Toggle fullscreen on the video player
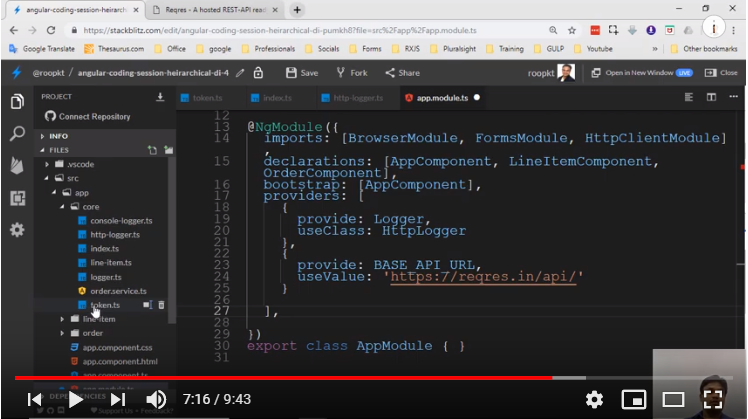 [712, 399]
